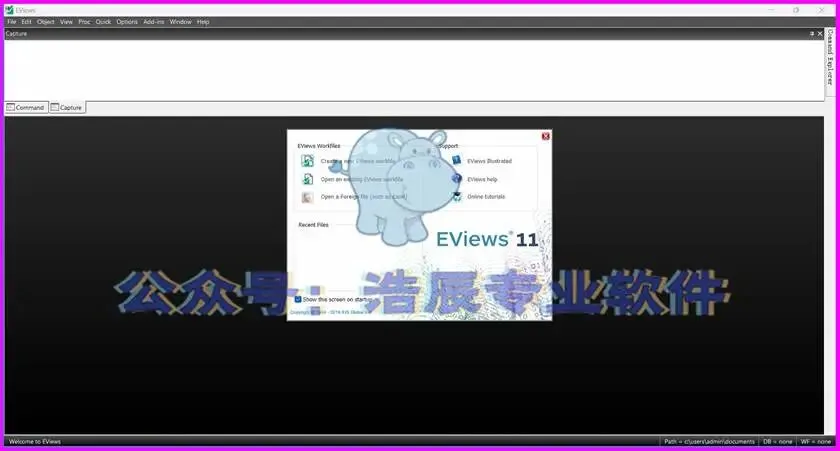The image size is (840, 451).
Task: Close the Capture pane
Action: point(820,34)
